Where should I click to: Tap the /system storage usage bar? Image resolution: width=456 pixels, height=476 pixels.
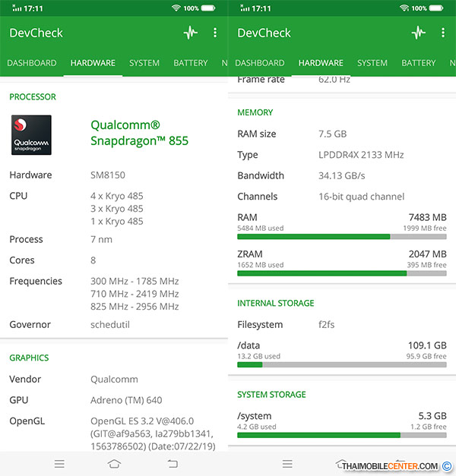pyautogui.click(x=342, y=435)
